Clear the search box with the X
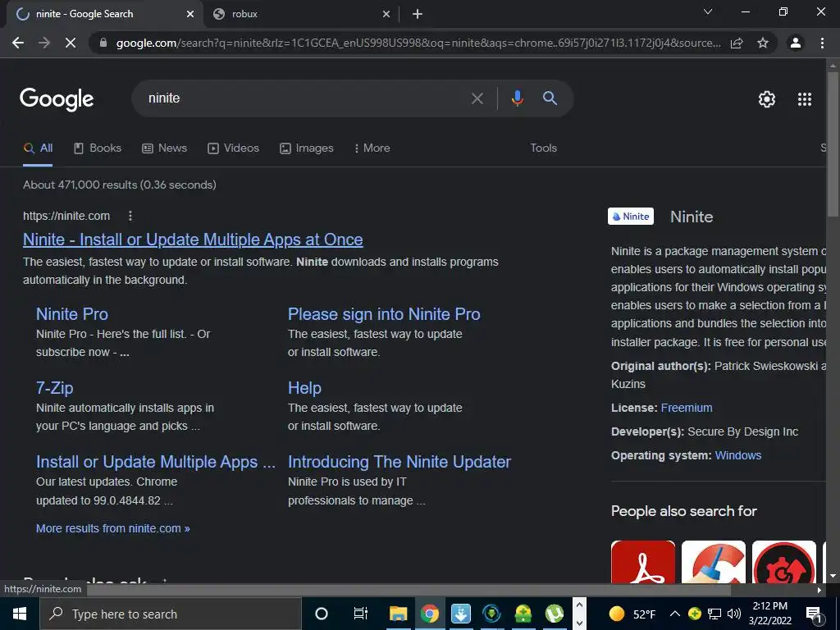Image resolution: width=840 pixels, height=630 pixels. pos(477,98)
